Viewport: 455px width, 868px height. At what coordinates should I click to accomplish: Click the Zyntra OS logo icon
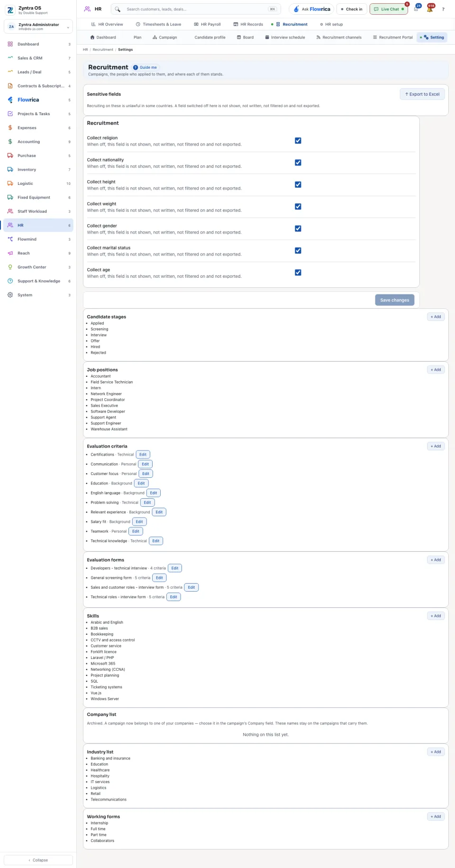click(10, 10)
